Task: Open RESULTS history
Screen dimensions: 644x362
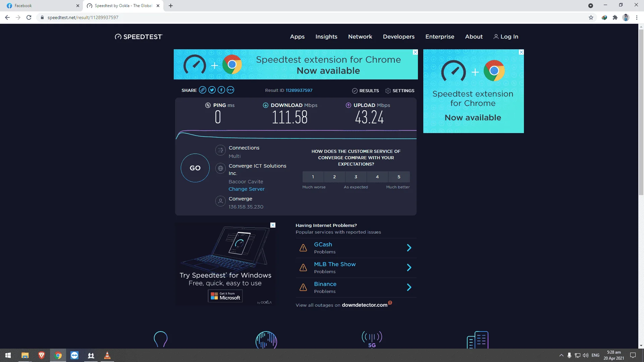Action: point(366,90)
